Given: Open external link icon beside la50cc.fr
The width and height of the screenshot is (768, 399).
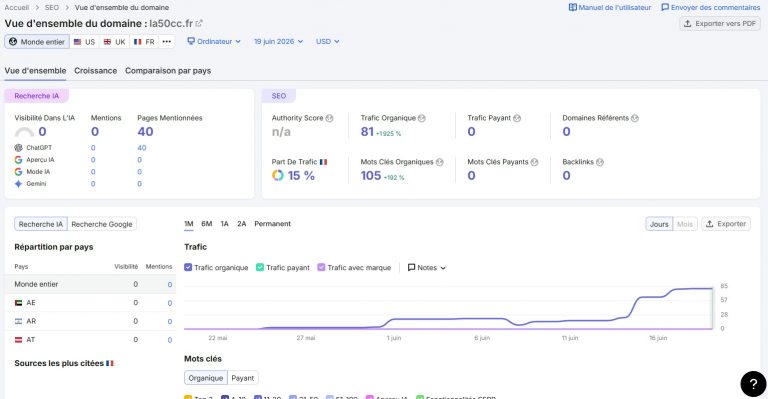Looking at the screenshot, I should click(199, 23).
